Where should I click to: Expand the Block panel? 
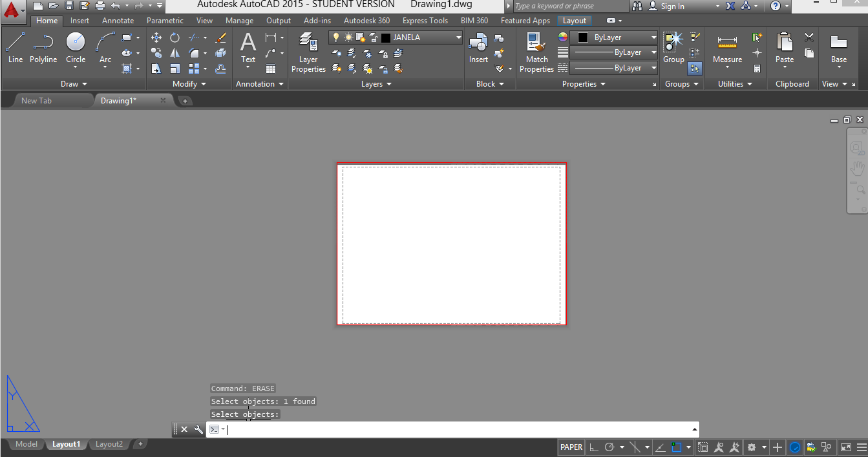[490, 84]
